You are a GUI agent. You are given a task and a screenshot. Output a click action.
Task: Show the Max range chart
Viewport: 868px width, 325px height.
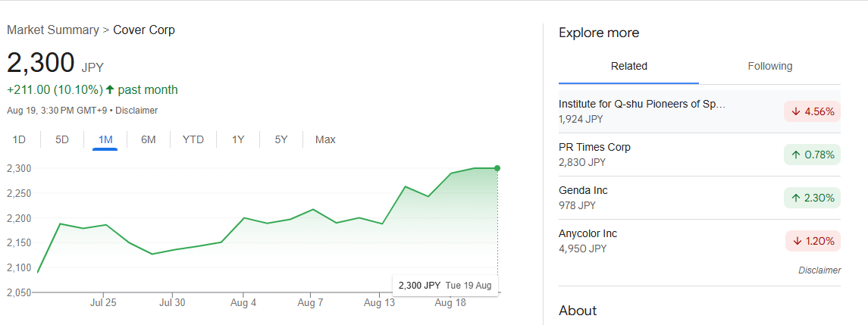pyautogui.click(x=325, y=139)
